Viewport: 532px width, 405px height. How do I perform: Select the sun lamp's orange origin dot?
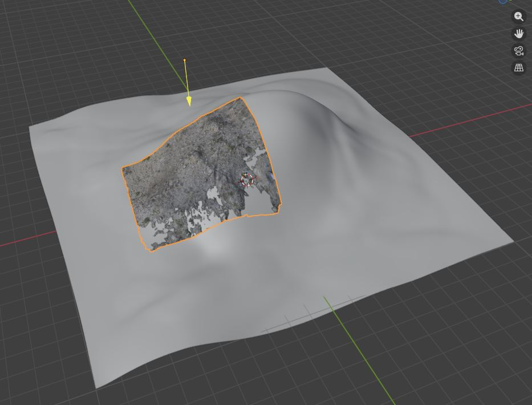coord(184,60)
